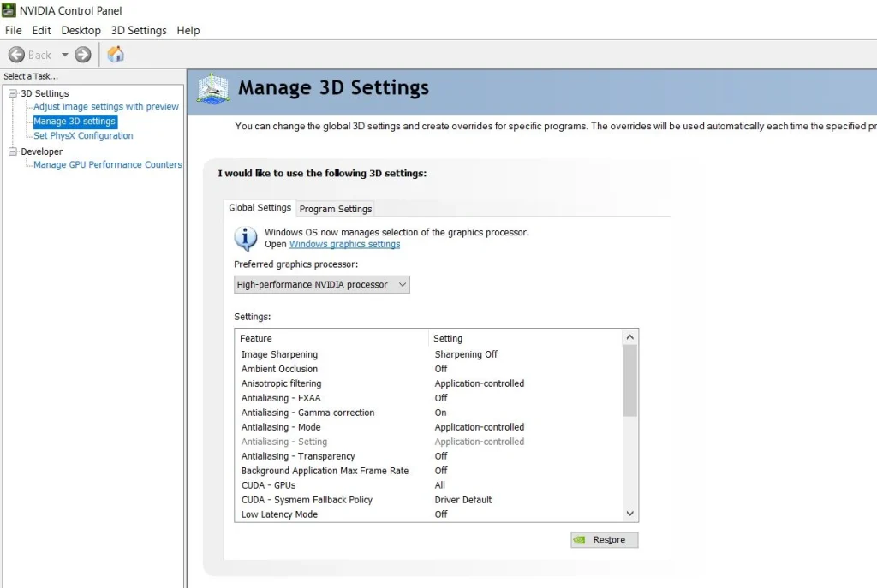The image size is (877, 588).
Task: Select the Antialiasing - Transparency row
Action: click(x=429, y=456)
